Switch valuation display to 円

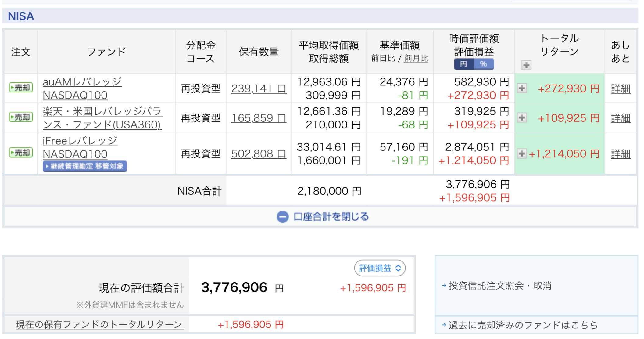(463, 64)
